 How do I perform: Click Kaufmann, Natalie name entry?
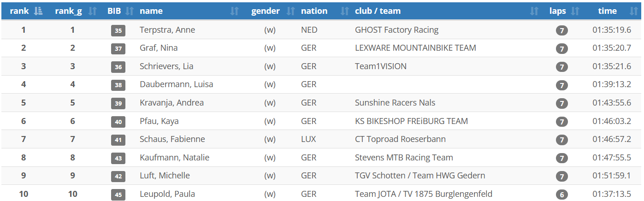point(174,158)
